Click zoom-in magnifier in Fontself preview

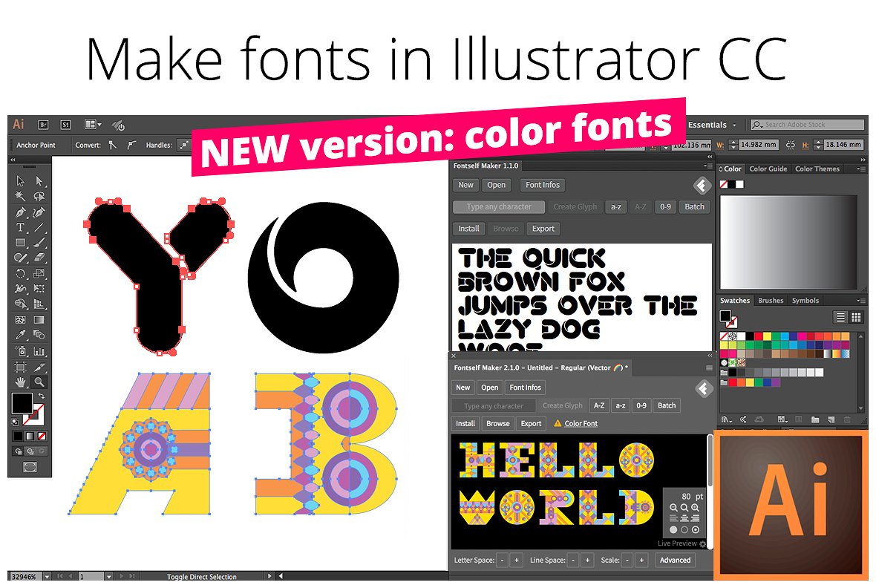click(695, 508)
